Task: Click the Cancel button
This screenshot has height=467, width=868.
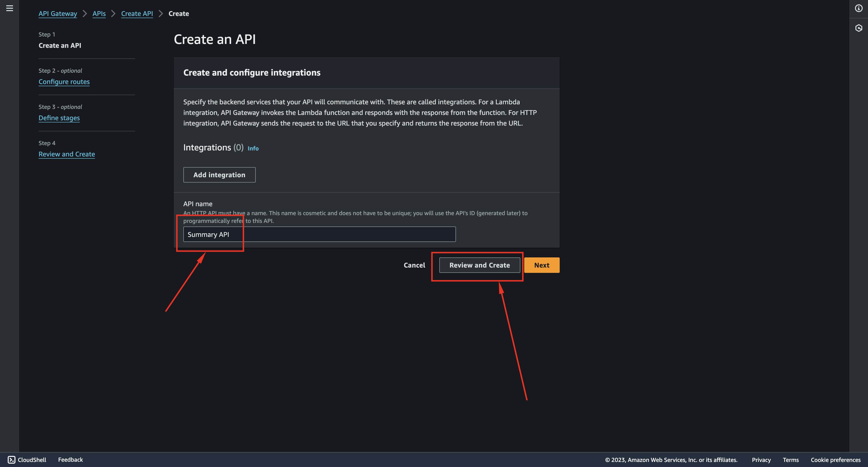Action: pyautogui.click(x=414, y=265)
